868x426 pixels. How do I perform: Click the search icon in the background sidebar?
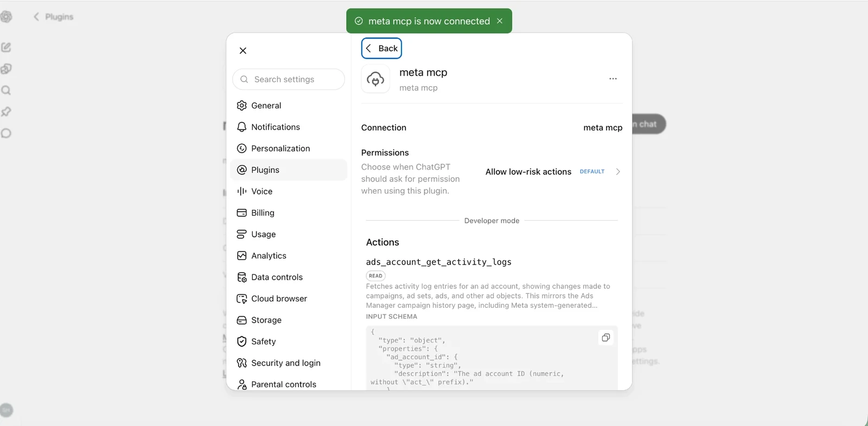[x=6, y=91]
